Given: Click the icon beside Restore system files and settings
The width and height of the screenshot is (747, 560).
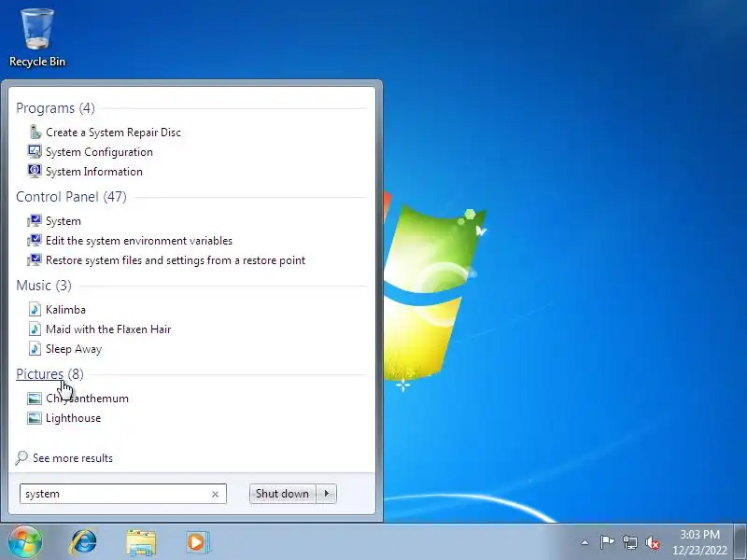Looking at the screenshot, I should pos(35,259).
